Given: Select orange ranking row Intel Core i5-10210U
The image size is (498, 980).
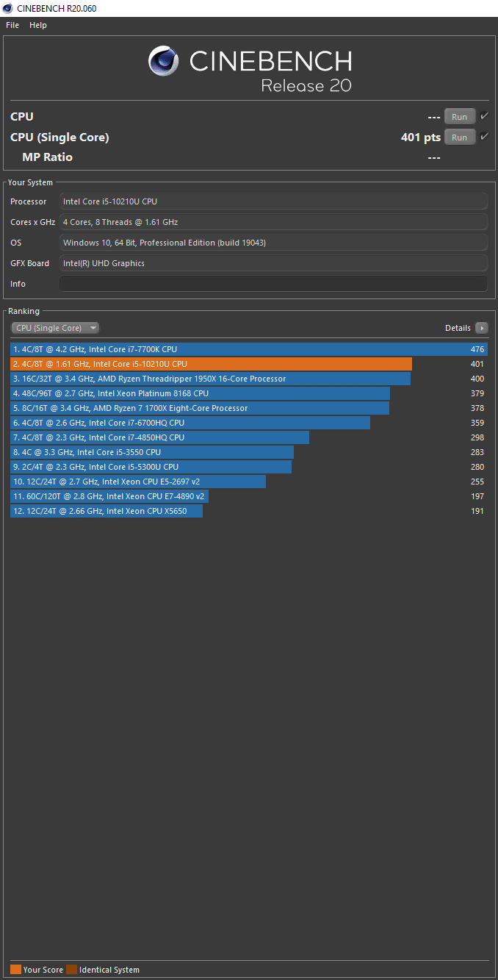Looking at the screenshot, I should point(249,364).
